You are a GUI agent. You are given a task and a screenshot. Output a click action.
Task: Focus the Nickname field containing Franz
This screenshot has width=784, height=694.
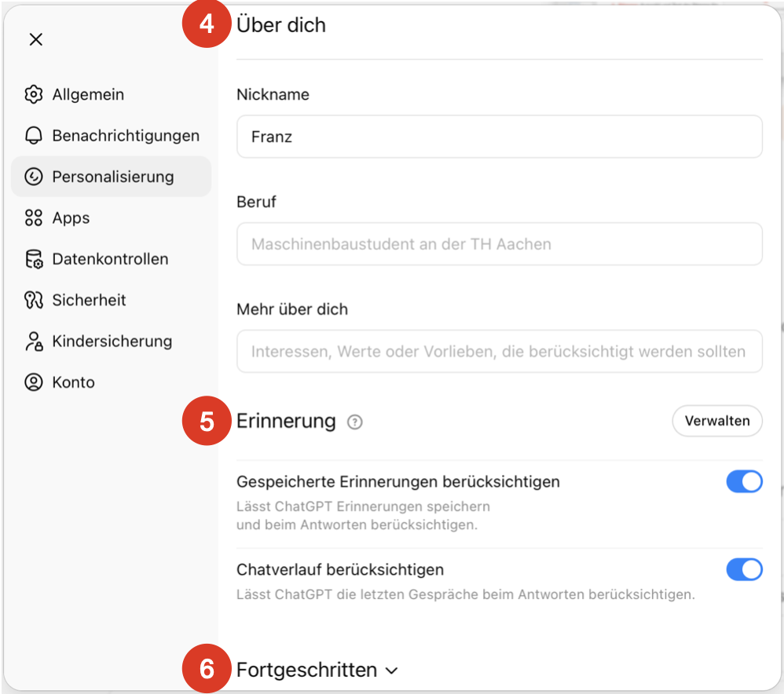click(x=499, y=137)
